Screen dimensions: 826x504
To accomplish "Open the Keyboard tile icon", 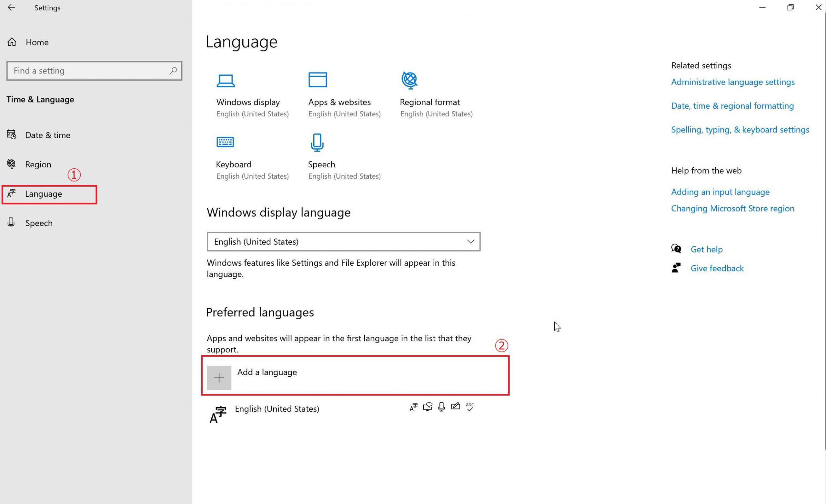I will [225, 142].
